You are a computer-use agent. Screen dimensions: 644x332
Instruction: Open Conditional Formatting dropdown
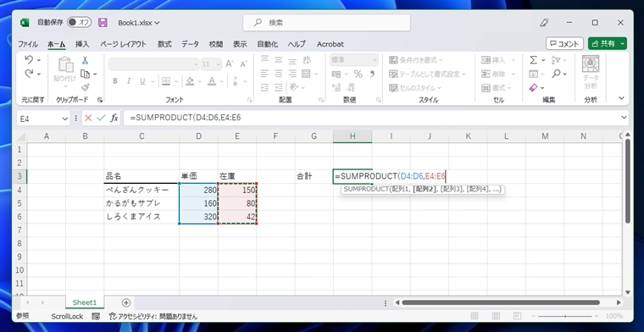[416, 60]
